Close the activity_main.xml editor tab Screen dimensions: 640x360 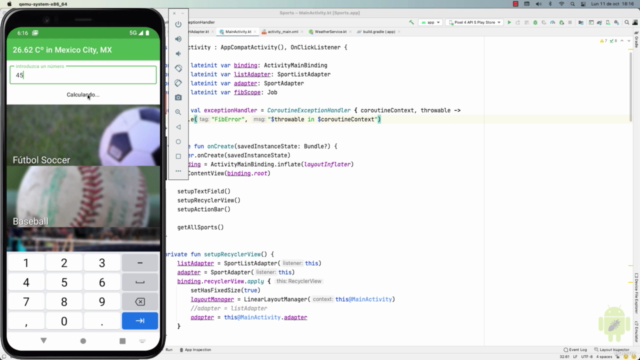(x=302, y=32)
